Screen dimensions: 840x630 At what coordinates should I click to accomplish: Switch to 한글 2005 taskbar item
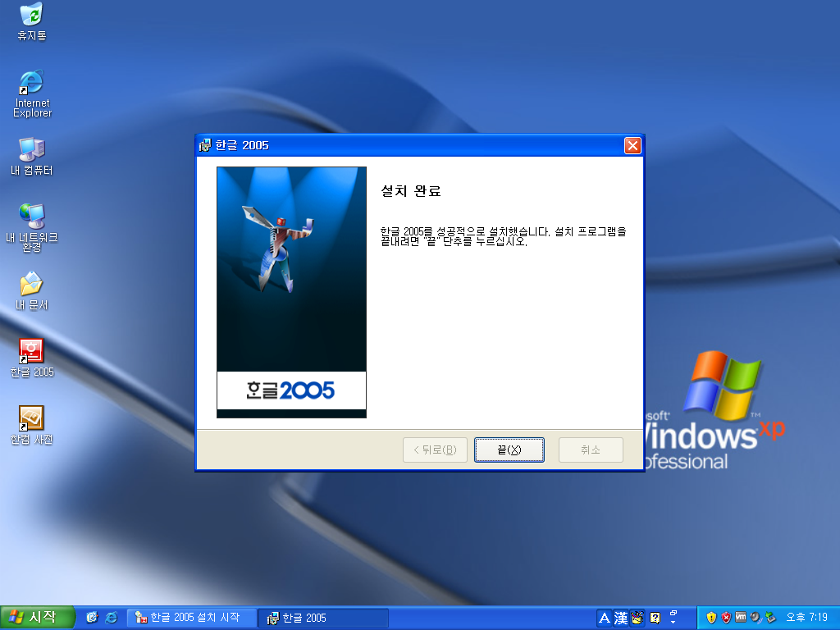[323, 618]
